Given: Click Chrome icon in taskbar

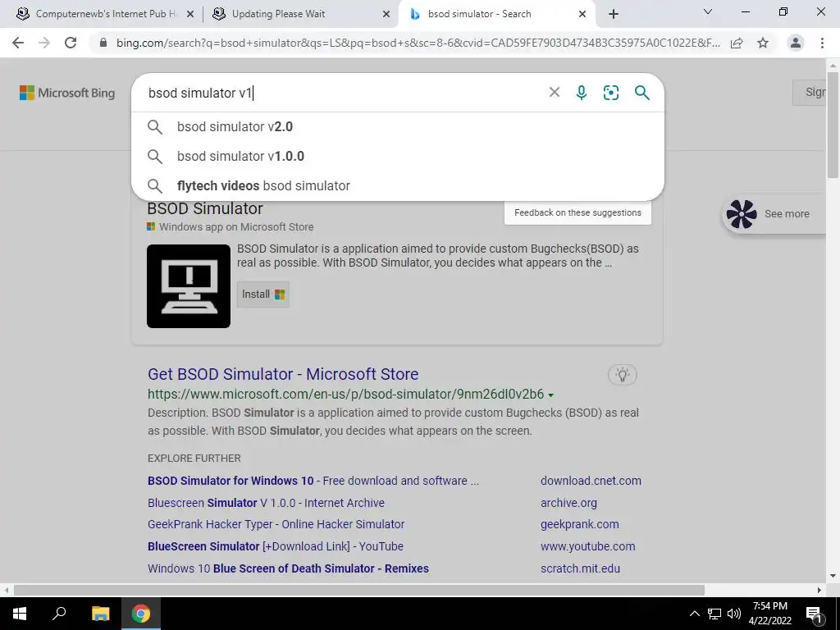Looking at the screenshot, I should pos(141,614).
